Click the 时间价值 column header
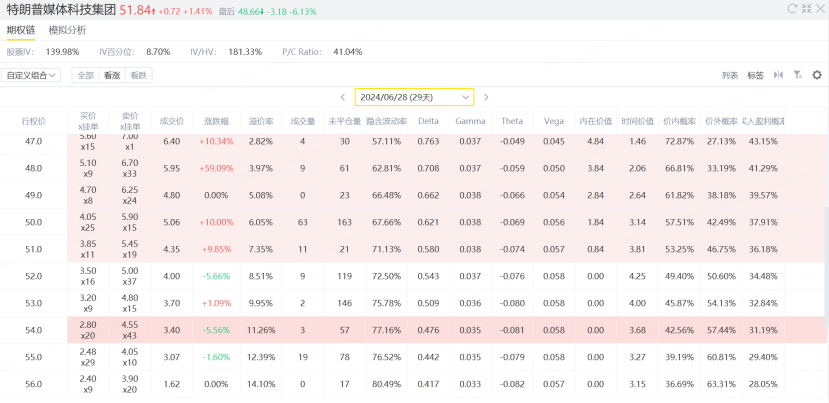The width and height of the screenshot is (829, 403). point(637,121)
